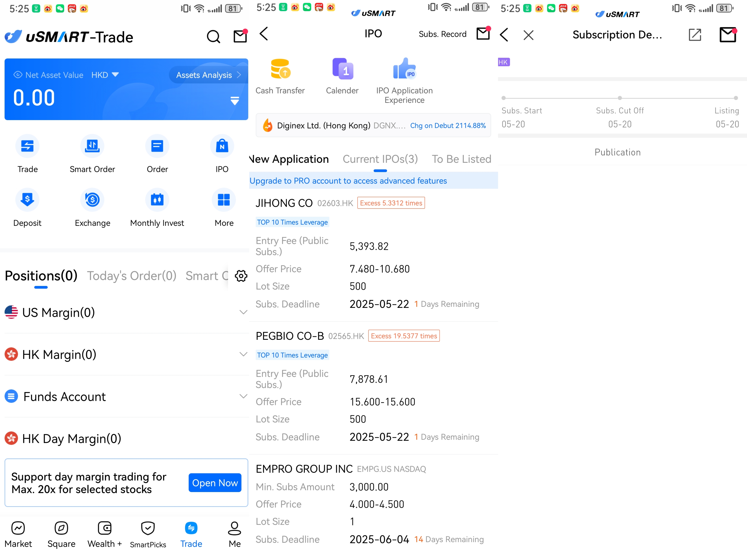
Task: Select the Subs. Cut Off timeline marker
Action: 620,98
